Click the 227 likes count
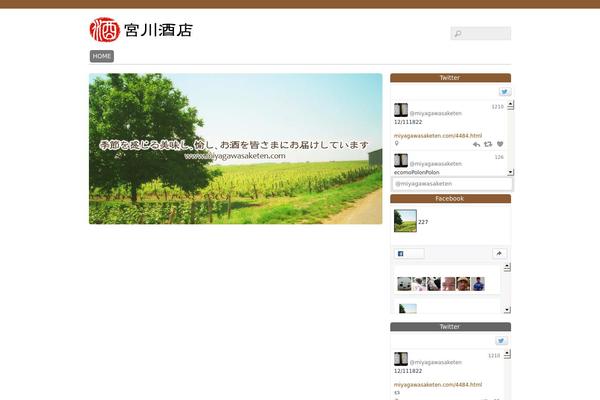The height and width of the screenshot is (400, 600). click(x=423, y=222)
